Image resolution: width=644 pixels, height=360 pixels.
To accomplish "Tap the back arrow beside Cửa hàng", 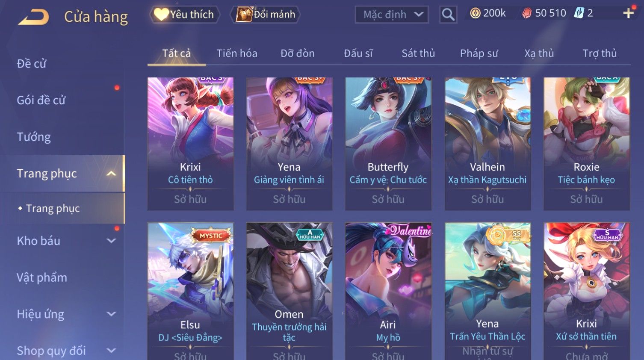I will point(33,17).
